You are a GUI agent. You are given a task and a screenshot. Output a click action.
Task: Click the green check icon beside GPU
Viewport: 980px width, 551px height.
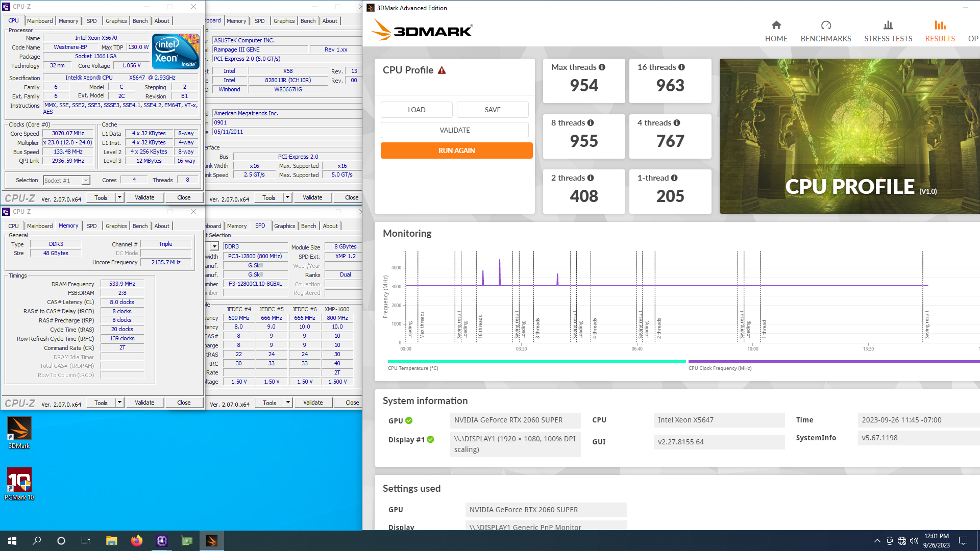(409, 421)
